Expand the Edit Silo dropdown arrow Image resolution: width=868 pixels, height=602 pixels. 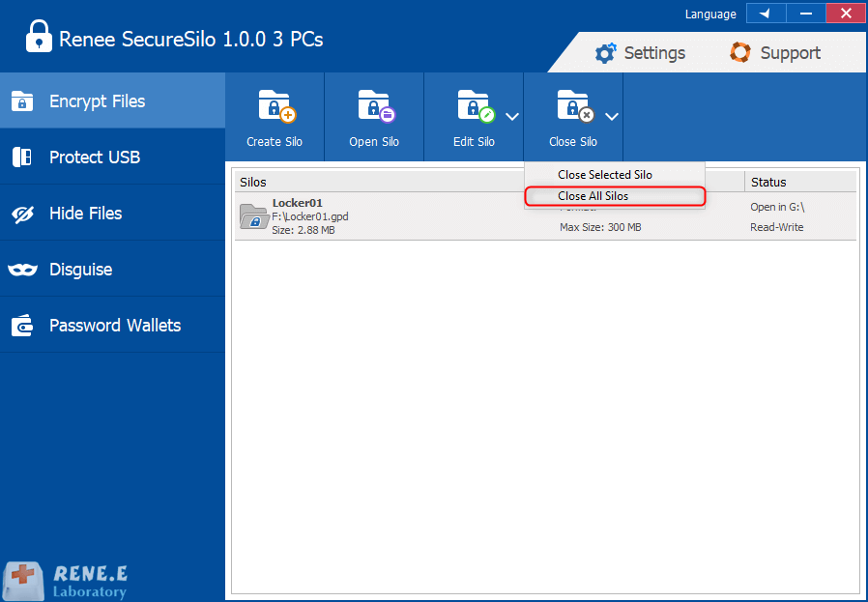pyautogui.click(x=512, y=117)
